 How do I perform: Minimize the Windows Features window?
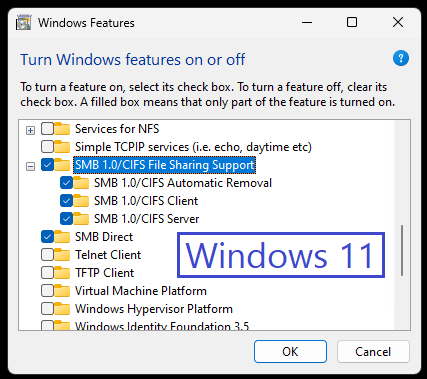pyautogui.click(x=307, y=23)
